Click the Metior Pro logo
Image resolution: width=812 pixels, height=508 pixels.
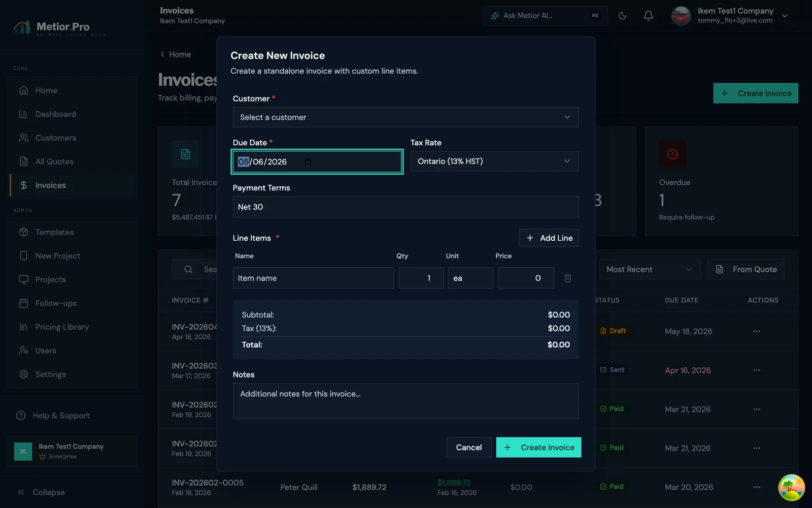click(60, 28)
